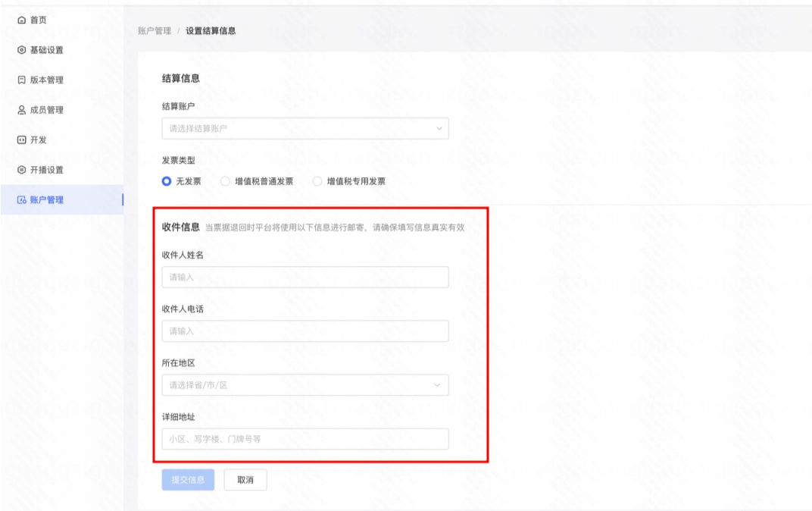Click the 取消 button
This screenshot has width=812, height=511.
pos(245,480)
